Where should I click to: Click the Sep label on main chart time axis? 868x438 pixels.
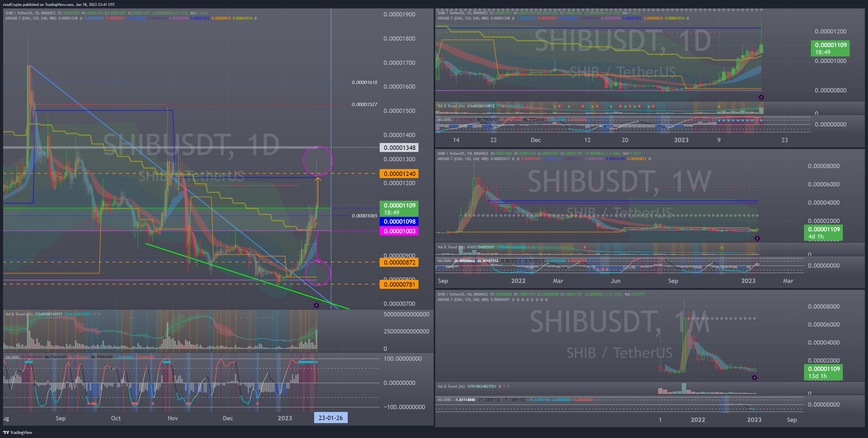(x=60, y=418)
